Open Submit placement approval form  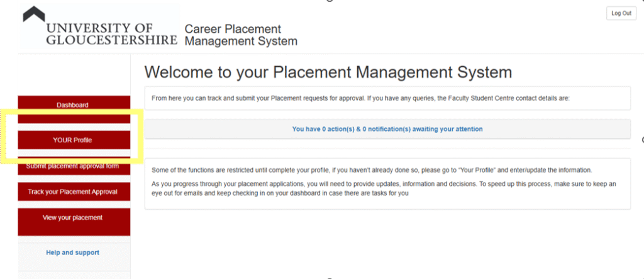73,166
